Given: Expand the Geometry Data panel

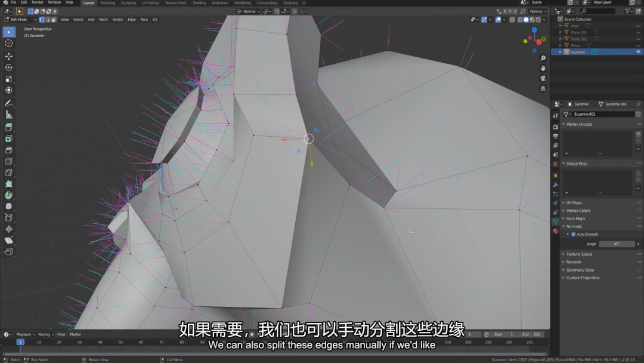Looking at the screenshot, I should pyautogui.click(x=580, y=270).
